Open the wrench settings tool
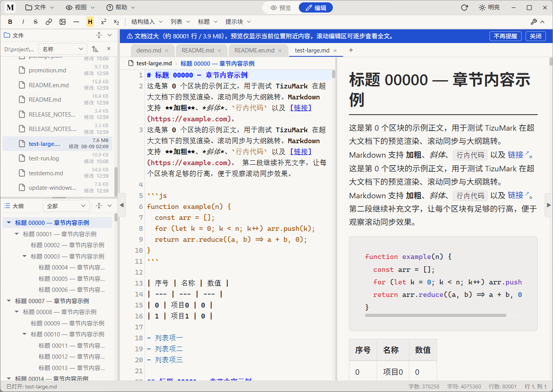Viewport: 553px width, 392px height. [534, 22]
